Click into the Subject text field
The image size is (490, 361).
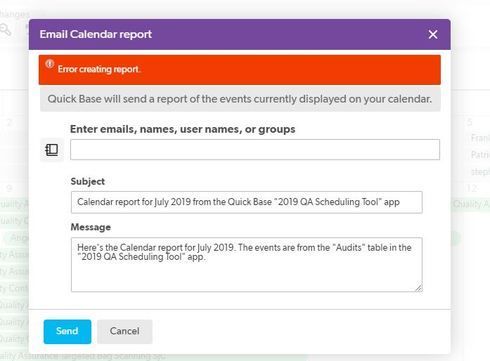[x=247, y=202]
